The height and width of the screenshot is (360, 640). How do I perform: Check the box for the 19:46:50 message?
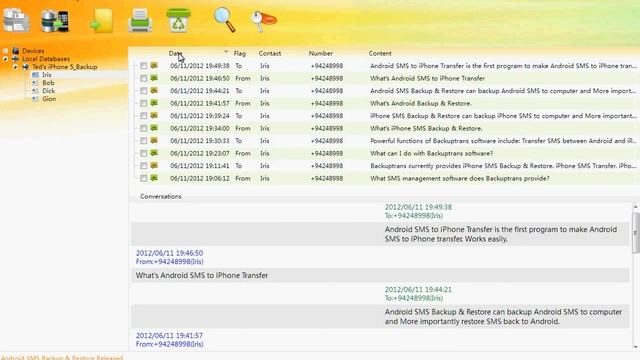(x=144, y=78)
